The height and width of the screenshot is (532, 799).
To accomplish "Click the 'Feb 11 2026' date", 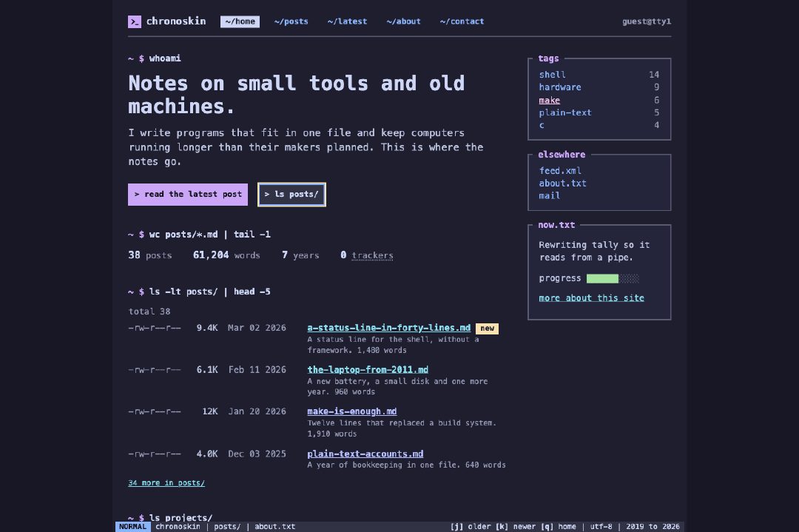I will point(257,369).
